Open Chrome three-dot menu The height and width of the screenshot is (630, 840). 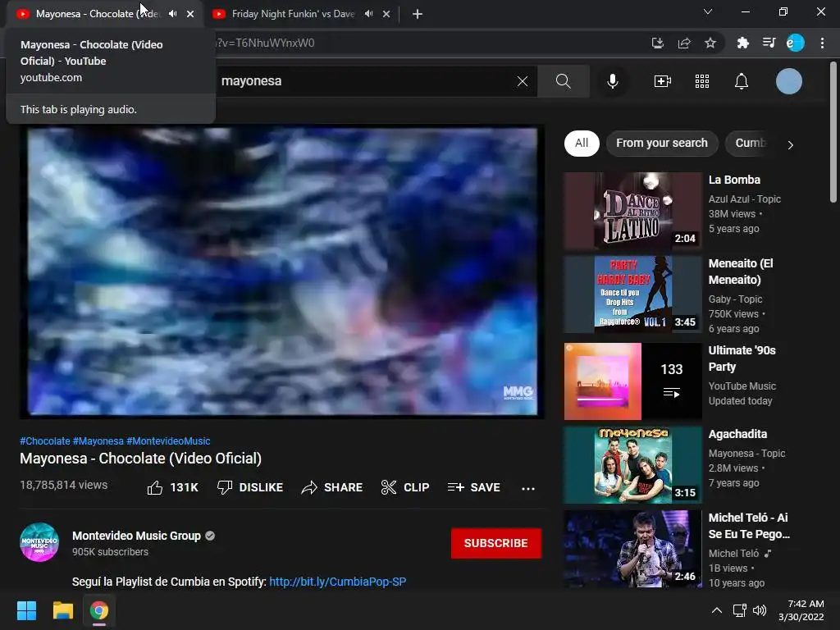(822, 43)
